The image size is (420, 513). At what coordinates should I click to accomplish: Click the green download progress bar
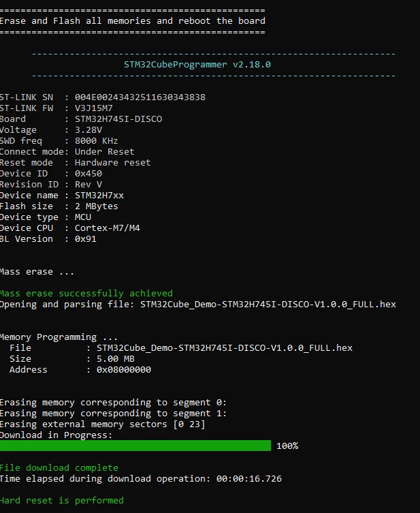135,446
